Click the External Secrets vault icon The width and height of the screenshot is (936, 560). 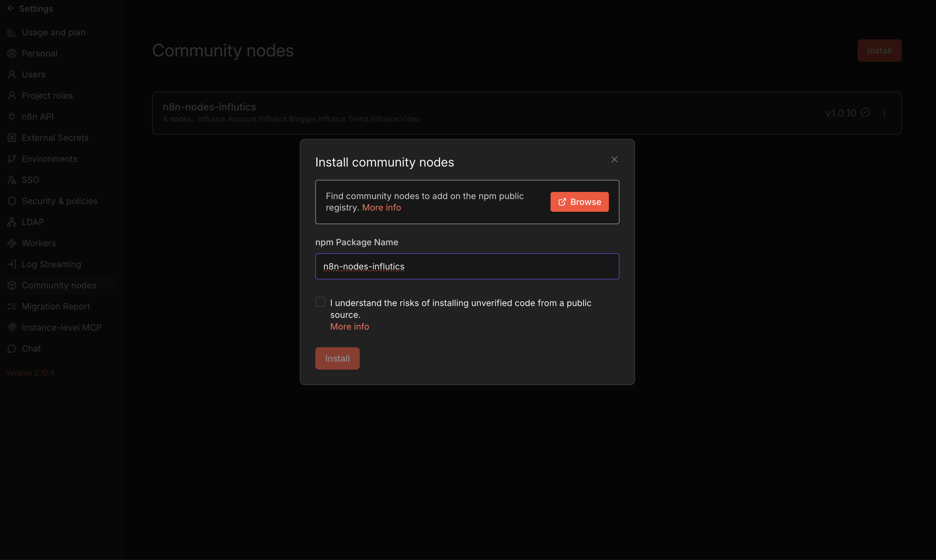[x=12, y=138]
